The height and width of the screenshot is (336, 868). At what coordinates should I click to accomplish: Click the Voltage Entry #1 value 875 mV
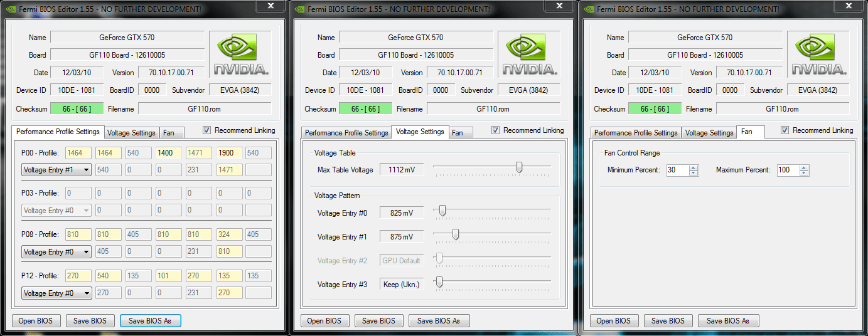pos(402,237)
